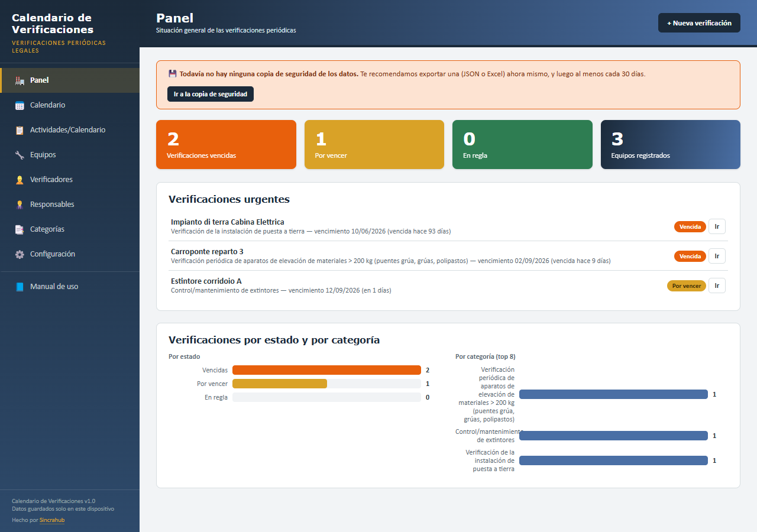Click the + Nueva verificación button

tap(699, 23)
